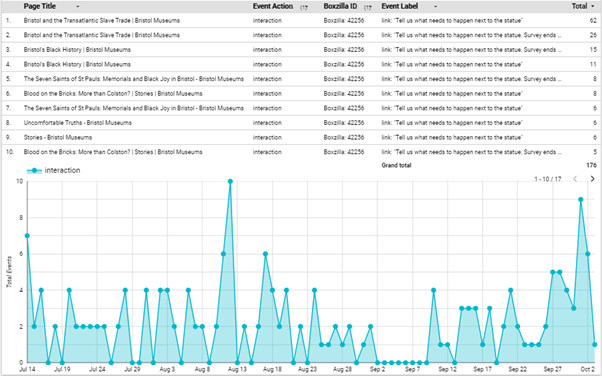Screen dimensions: 602x376
Task: Select Uncomfortable Truths - Bristol Museums row
Action: [301, 123]
